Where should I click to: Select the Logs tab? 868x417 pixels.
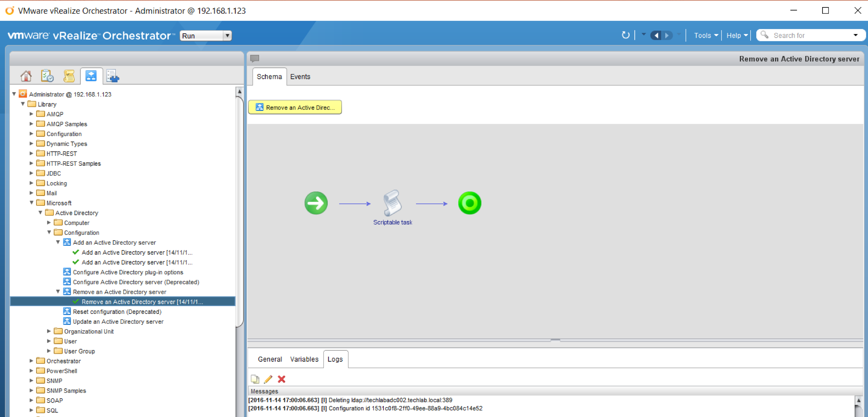tap(335, 359)
